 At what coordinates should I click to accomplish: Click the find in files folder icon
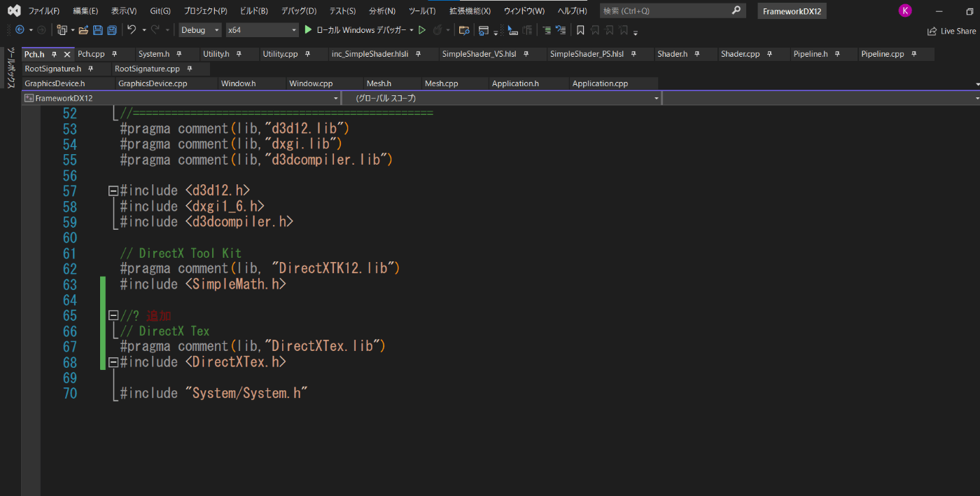(463, 30)
